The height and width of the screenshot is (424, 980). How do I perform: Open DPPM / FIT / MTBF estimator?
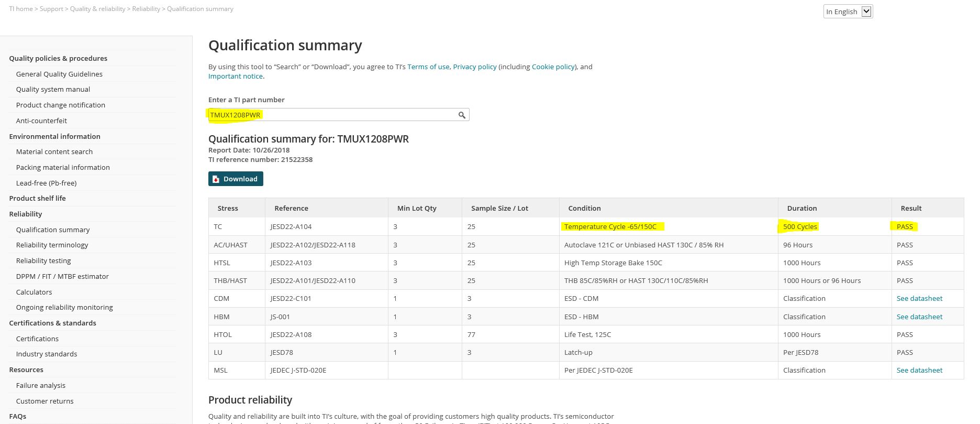(x=62, y=276)
